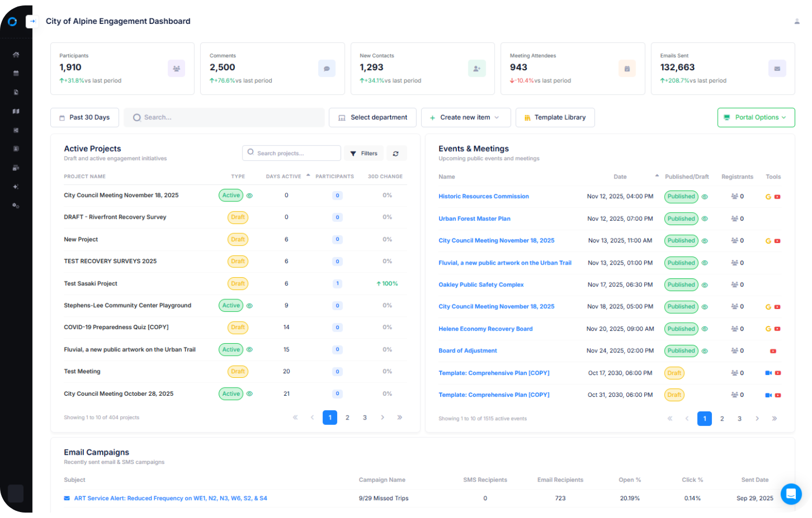The width and height of the screenshot is (812, 518).
Task: Open the Template Library
Action: 555,117
